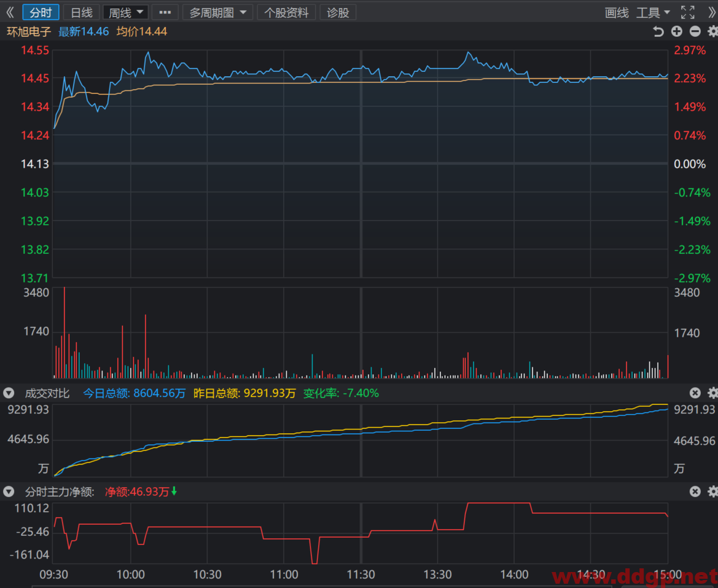Open settings gear for 成交对比 panel
Image resolution: width=718 pixels, height=588 pixels.
click(712, 393)
